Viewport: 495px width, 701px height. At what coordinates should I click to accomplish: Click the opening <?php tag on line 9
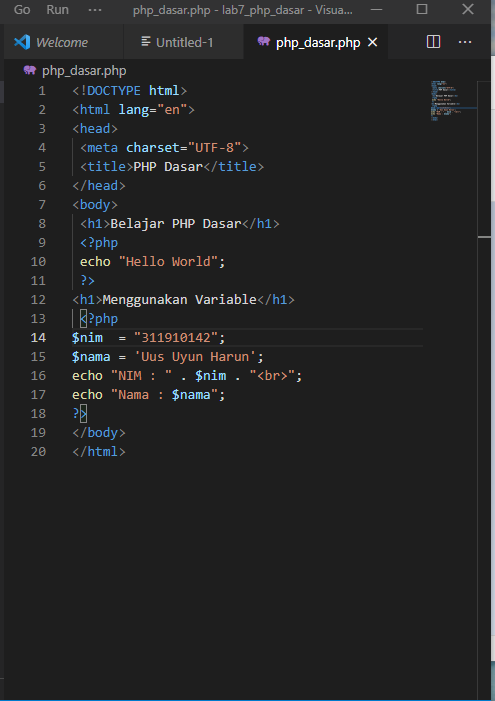(99, 243)
